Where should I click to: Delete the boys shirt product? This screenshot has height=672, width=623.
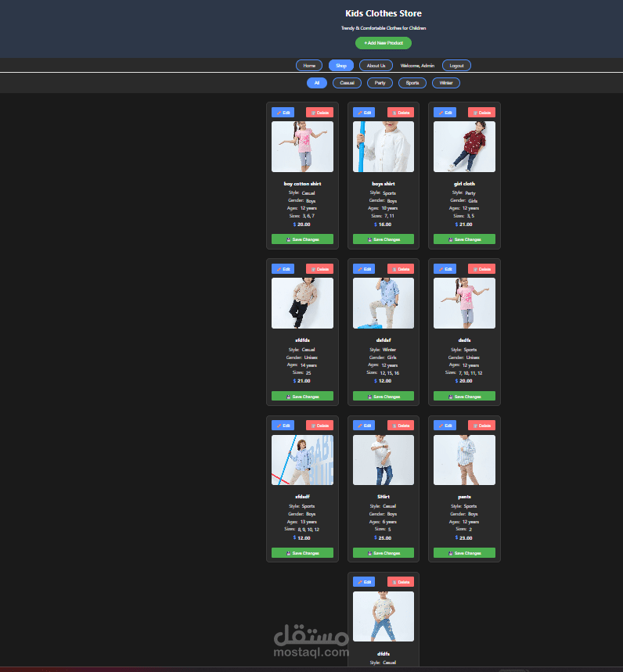[401, 113]
